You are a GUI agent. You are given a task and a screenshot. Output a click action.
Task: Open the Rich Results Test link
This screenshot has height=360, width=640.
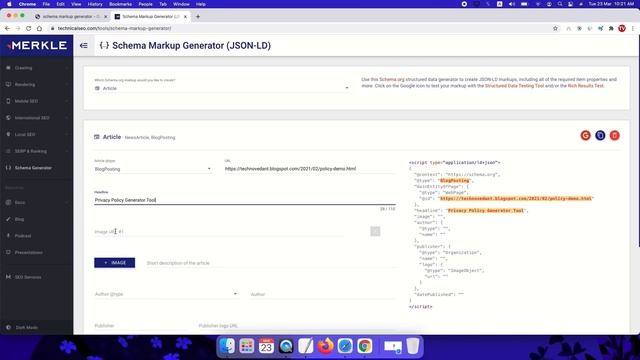(585, 86)
